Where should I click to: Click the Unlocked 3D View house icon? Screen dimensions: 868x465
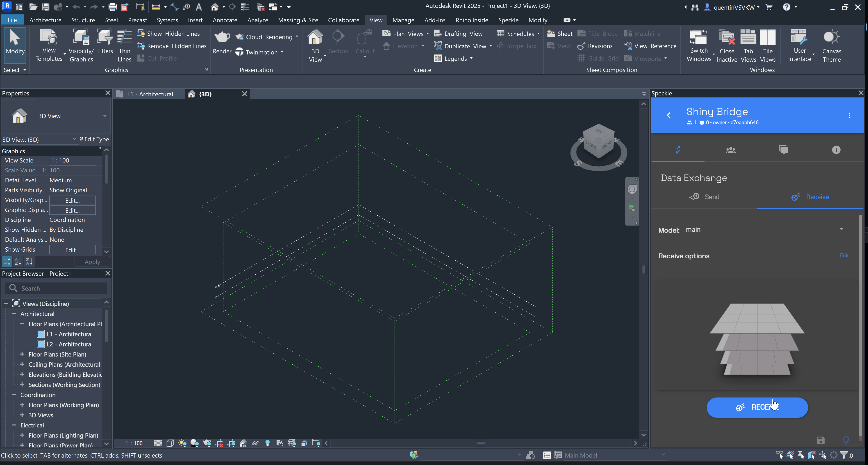coord(243,443)
